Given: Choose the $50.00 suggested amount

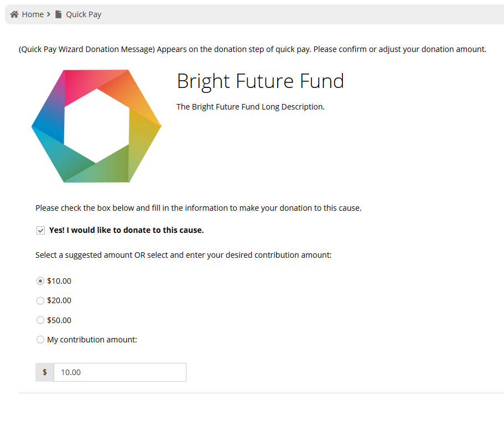Looking at the screenshot, I should pos(40,320).
